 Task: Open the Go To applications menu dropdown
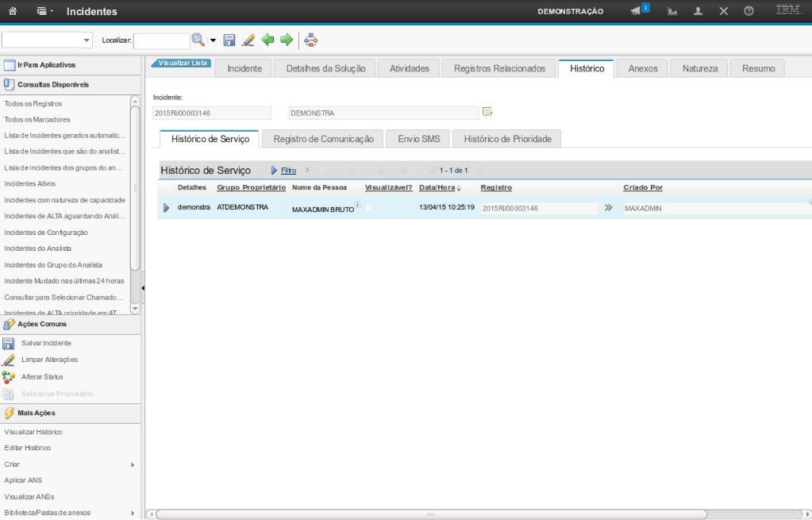46,12
